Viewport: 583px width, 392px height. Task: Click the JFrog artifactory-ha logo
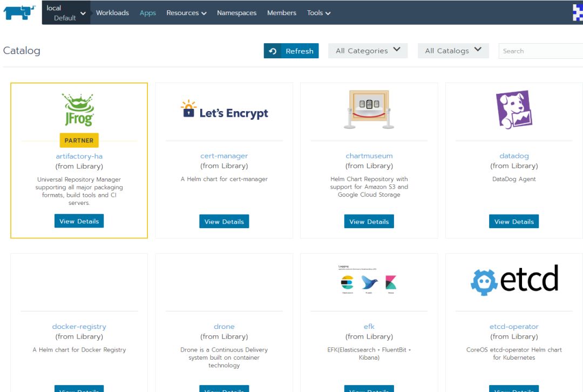79,109
